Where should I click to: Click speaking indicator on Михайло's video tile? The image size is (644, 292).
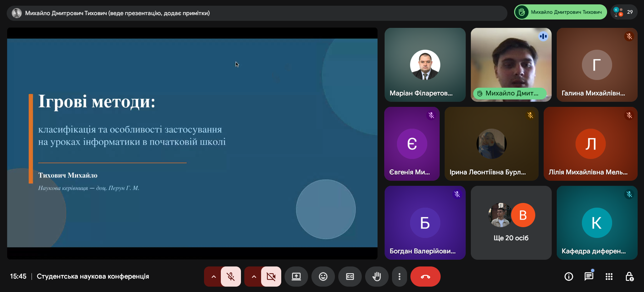[543, 36]
